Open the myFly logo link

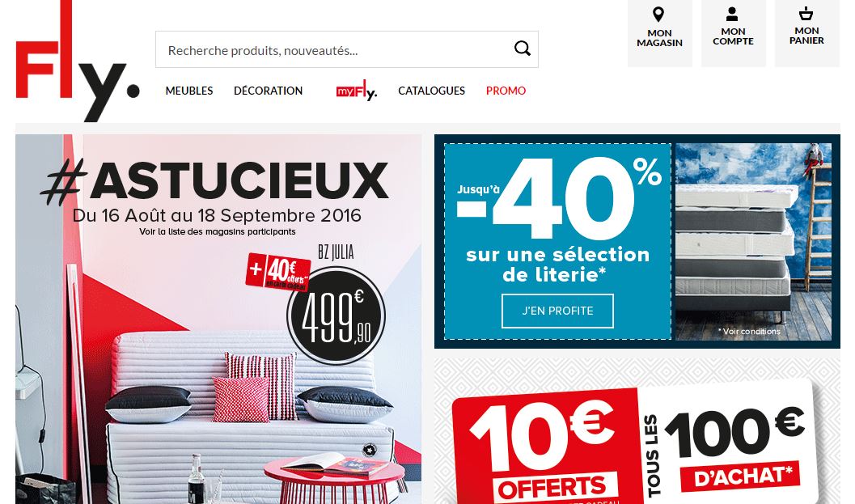click(x=357, y=91)
